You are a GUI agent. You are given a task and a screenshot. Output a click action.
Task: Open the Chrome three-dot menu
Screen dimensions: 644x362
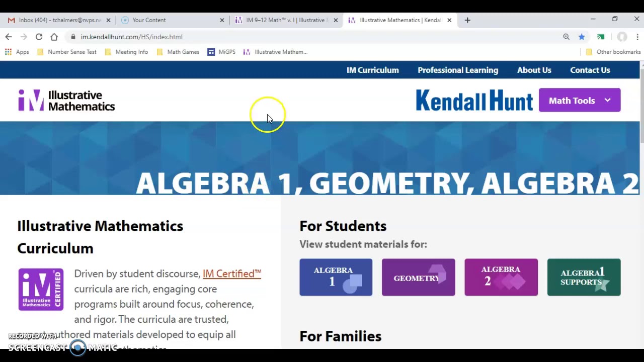637,37
